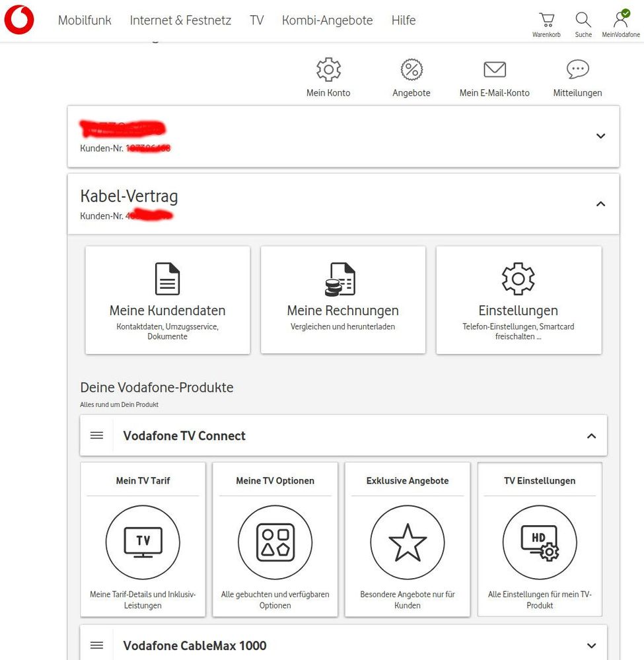Collapse the Vodafone TV Connect chevron
The image size is (644, 660).
point(591,435)
